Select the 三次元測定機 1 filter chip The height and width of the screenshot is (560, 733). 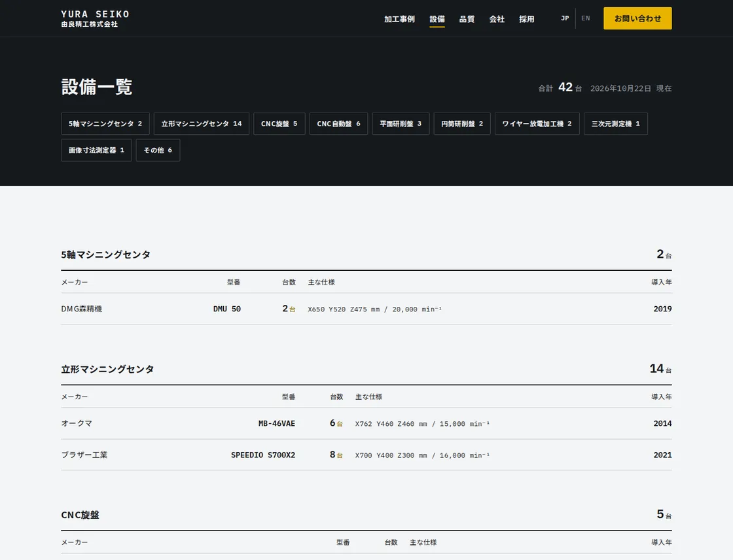pyautogui.click(x=616, y=124)
